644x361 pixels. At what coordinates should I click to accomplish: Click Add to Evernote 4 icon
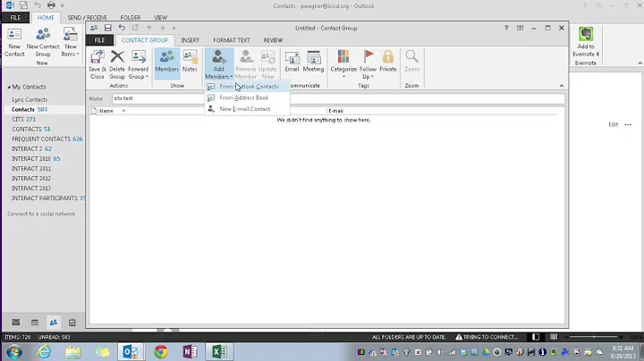point(586,42)
